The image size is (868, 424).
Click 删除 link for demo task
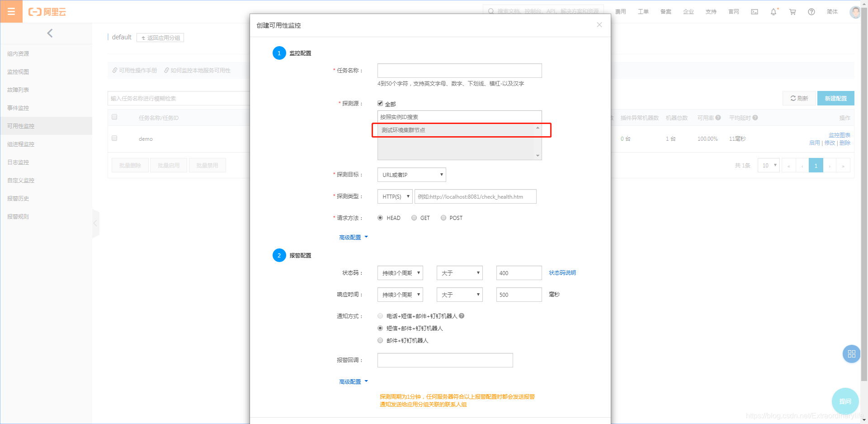click(845, 143)
